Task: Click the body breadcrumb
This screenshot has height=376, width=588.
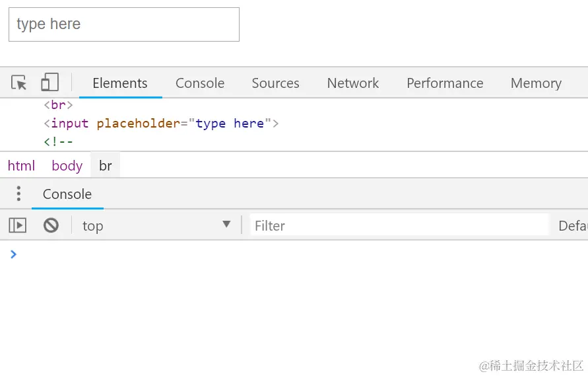Action: 67,166
